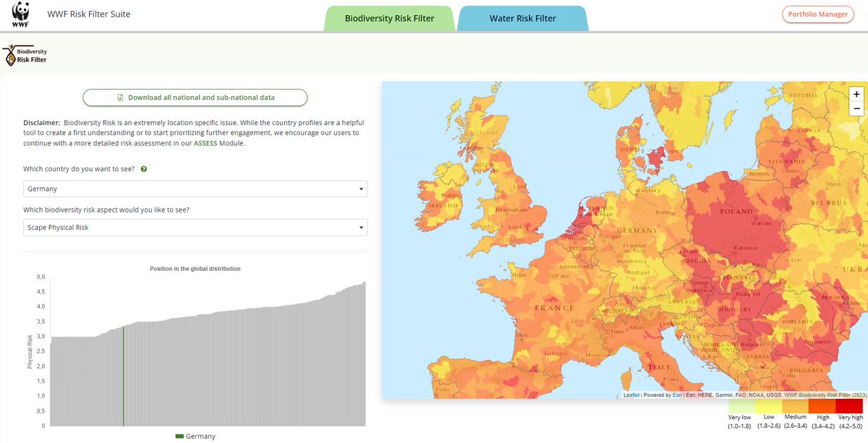Image resolution: width=868 pixels, height=443 pixels.
Task: Click the HUNGARY label on the map
Action: click(734, 309)
